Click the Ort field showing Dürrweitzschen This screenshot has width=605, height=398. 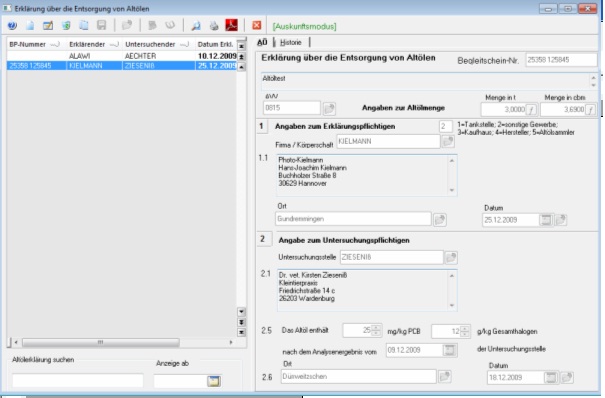coord(358,377)
